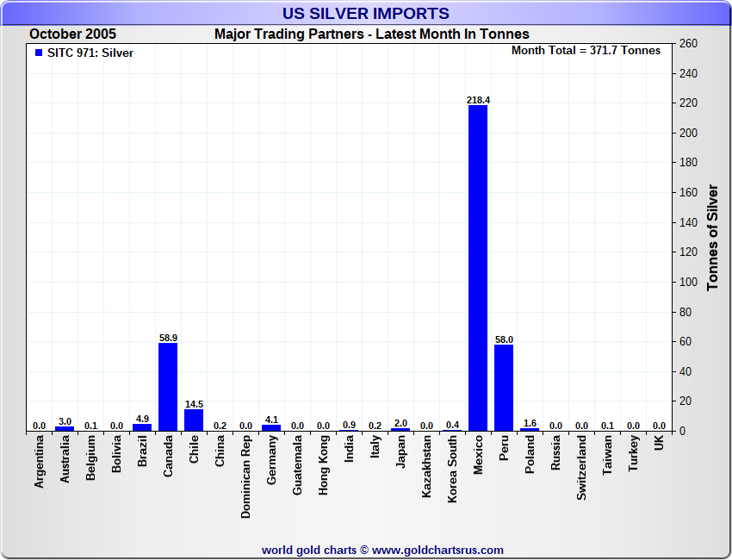
Task: Click the October 2005 date label
Action: [x=72, y=34]
